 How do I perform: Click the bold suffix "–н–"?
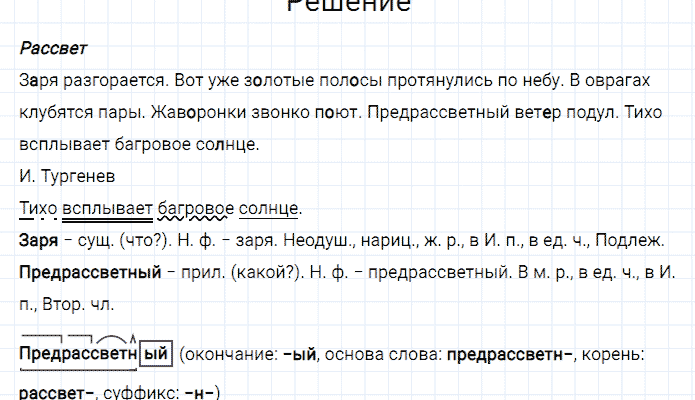(200, 392)
